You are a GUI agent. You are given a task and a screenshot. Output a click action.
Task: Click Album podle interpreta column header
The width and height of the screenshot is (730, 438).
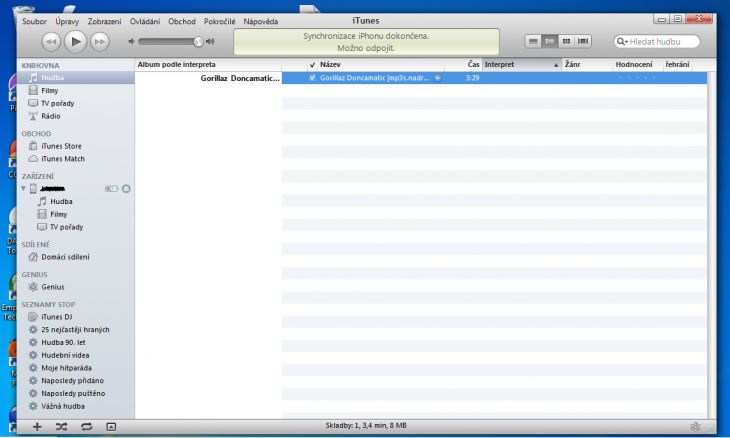[208, 65]
